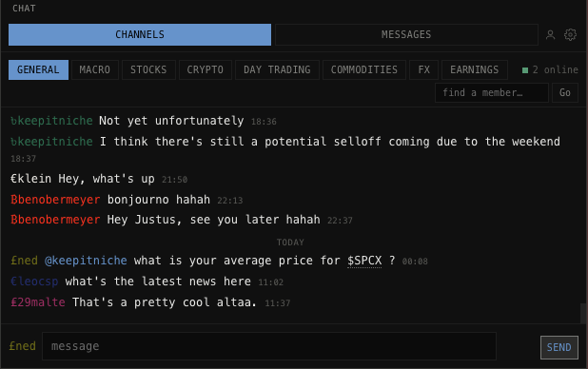Open the user profile icon

[x=550, y=35]
